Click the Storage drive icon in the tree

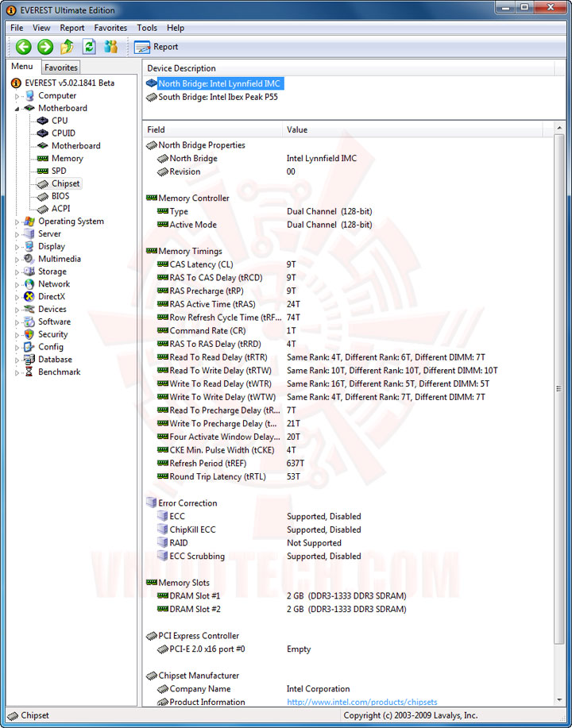pyautogui.click(x=29, y=272)
